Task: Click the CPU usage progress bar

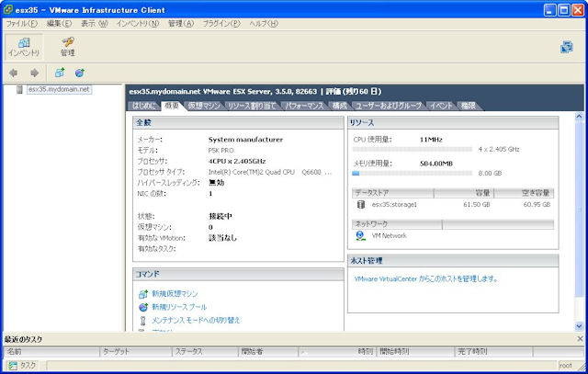Action: tap(413, 149)
